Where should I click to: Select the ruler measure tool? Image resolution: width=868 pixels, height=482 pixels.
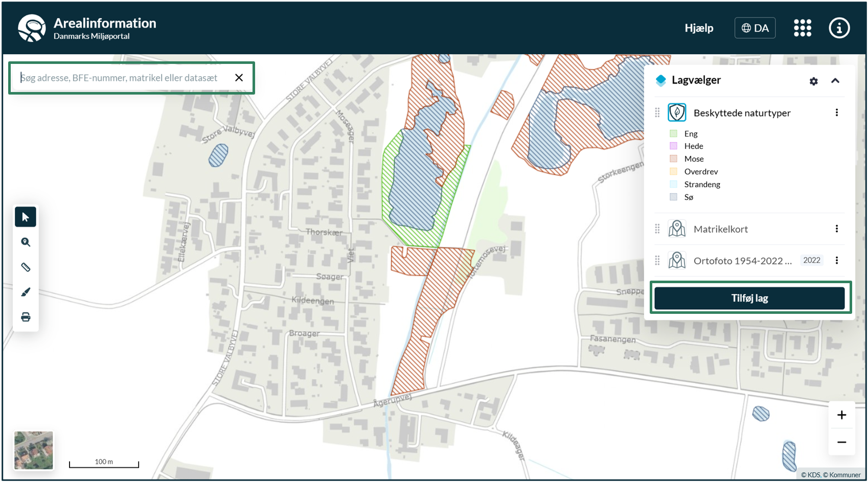tap(26, 267)
